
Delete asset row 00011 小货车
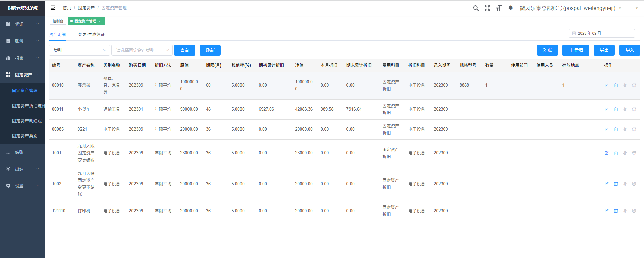616,109
